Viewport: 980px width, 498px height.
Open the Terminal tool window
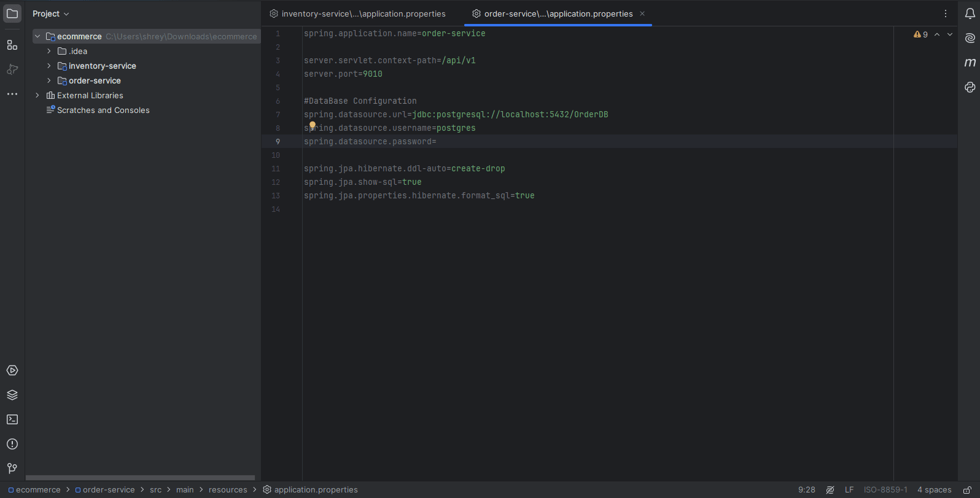point(12,419)
